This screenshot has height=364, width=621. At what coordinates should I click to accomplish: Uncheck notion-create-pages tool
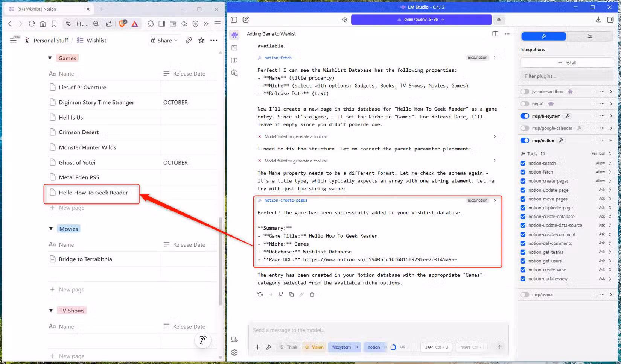pyautogui.click(x=523, y=181)
